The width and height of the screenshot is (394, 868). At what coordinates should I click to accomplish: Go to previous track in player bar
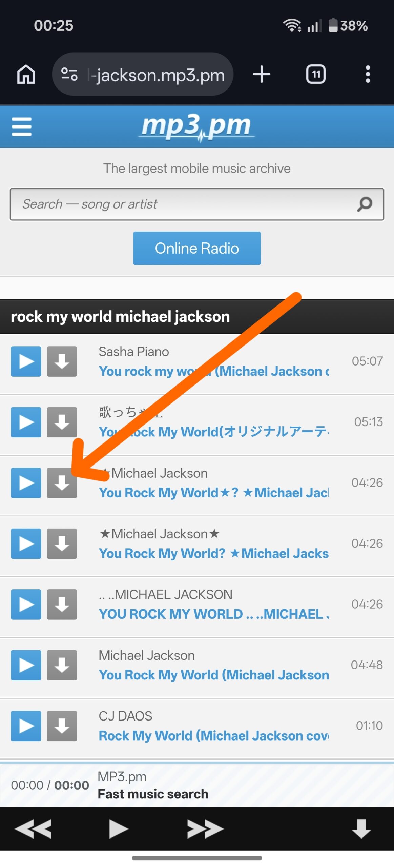pyautogui.click(x=33, y=829)
